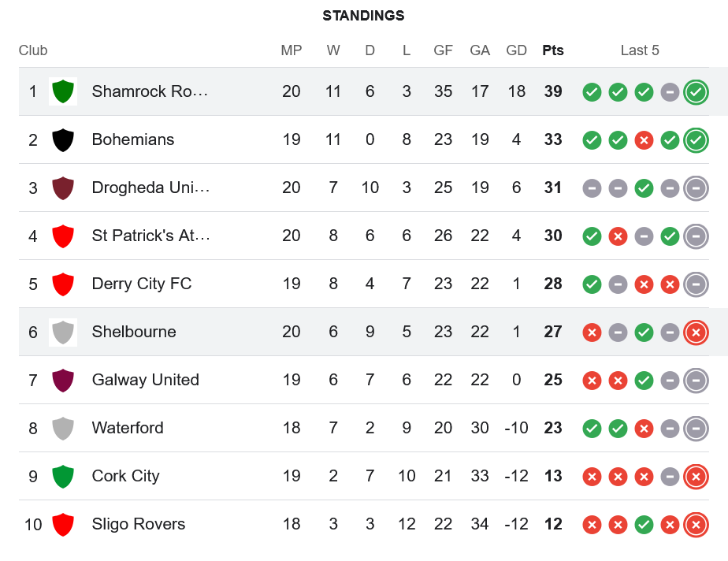Click the Last 5 column header
This screenshot has width=728, height=561.
[640, 50]
